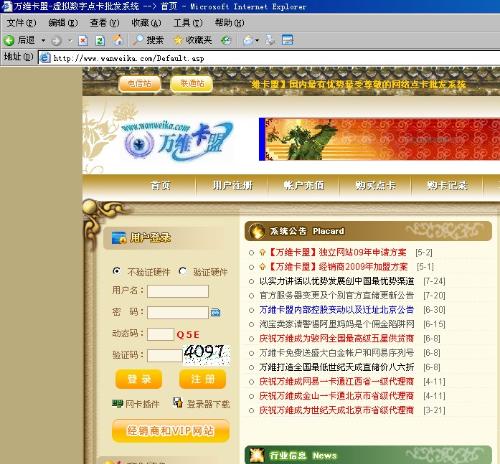The height and width of the screenshot is (464, 500).
Task: Click the Print icon in toolbar
Action: (270, 40)
